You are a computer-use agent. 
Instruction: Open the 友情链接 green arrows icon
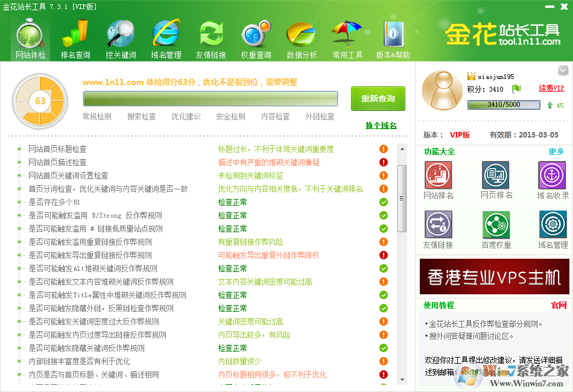tap(211, 39)
